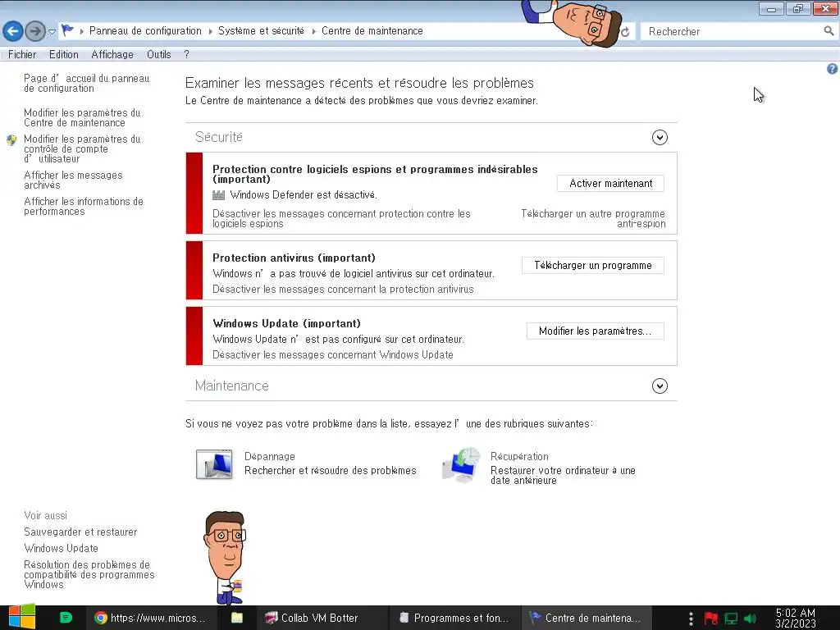Disable messages about logiciels espions protection
Viewport: 840px width, 630px height.
(341, 218)
